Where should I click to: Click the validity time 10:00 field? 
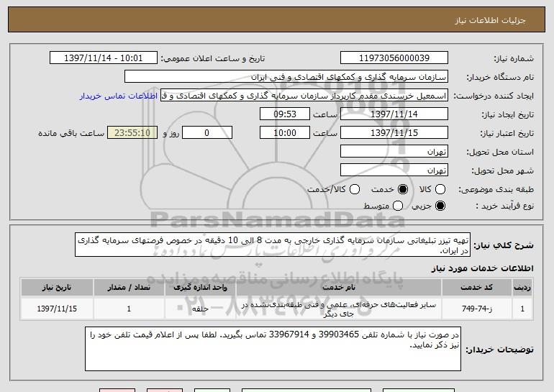click(x=285, y=133)
